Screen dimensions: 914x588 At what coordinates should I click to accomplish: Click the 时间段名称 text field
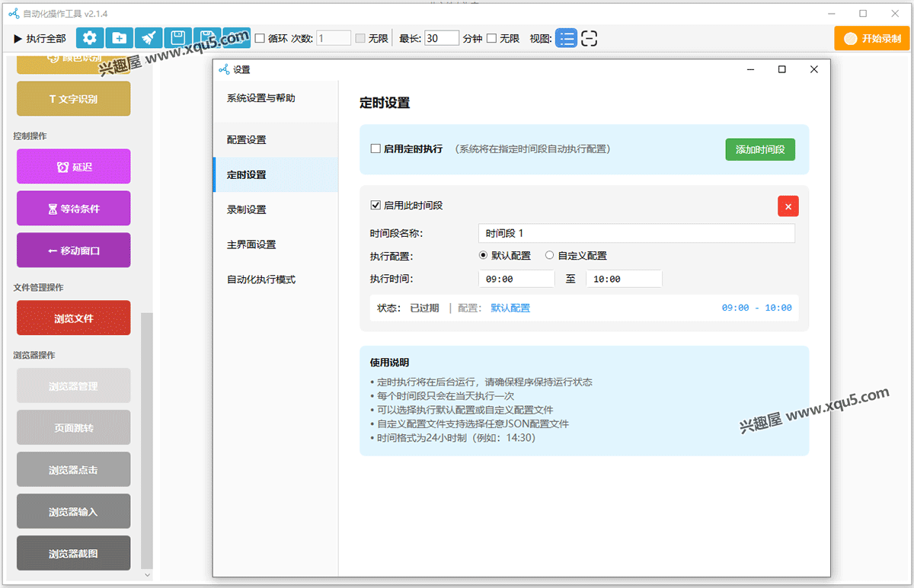636,233
